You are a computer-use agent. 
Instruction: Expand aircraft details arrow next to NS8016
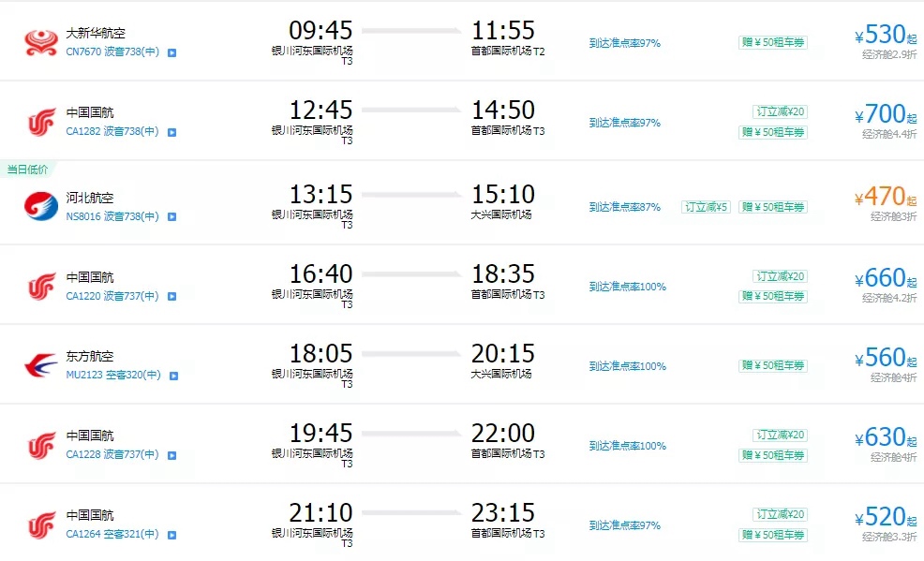171,217
